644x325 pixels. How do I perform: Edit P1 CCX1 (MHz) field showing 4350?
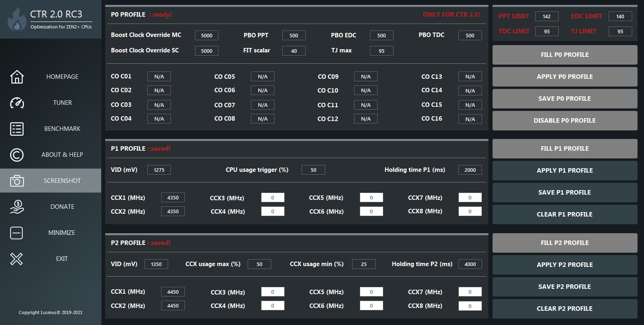(173, 197)
